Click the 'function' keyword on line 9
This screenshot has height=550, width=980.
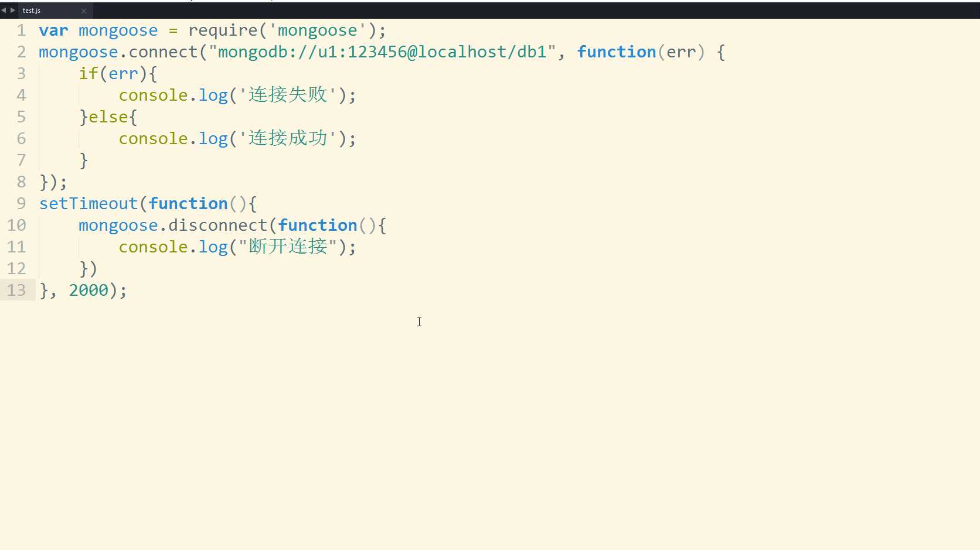[x=188, y=204]
